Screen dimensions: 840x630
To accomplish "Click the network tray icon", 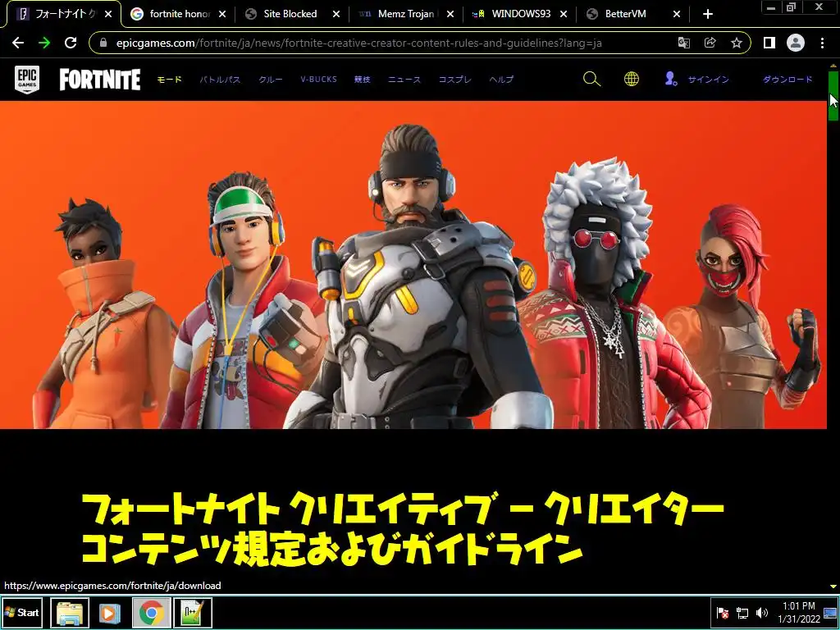I will 742,612.
